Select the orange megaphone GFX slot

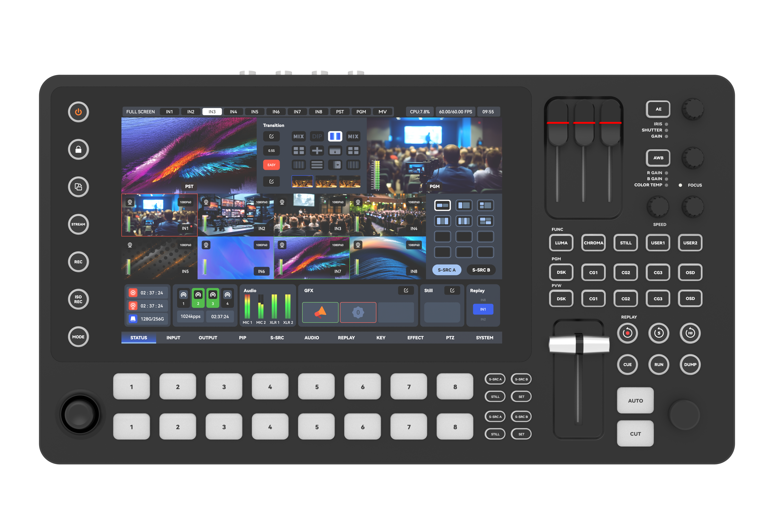(x=320, y=312)
